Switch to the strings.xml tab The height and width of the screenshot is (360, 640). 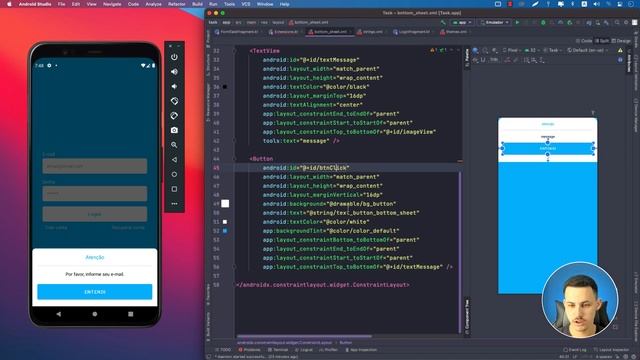(x=372, y=32)
